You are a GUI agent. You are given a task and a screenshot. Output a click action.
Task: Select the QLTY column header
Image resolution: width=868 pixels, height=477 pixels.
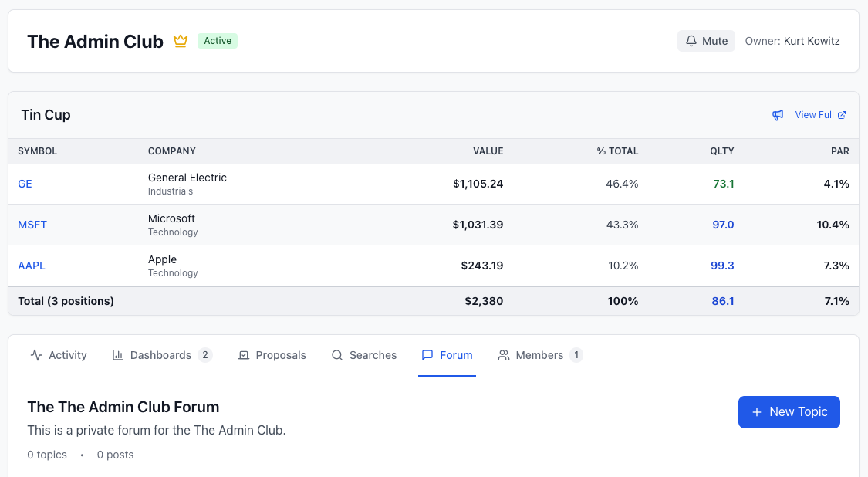click(722, 151)
